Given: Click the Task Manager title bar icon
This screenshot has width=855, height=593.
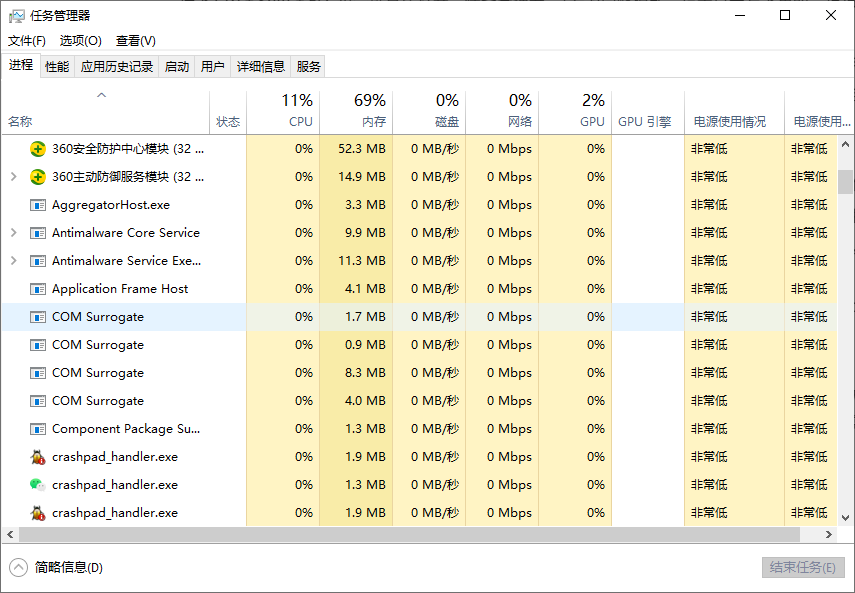Looking at the screenshot, I should tap(17, 15).
